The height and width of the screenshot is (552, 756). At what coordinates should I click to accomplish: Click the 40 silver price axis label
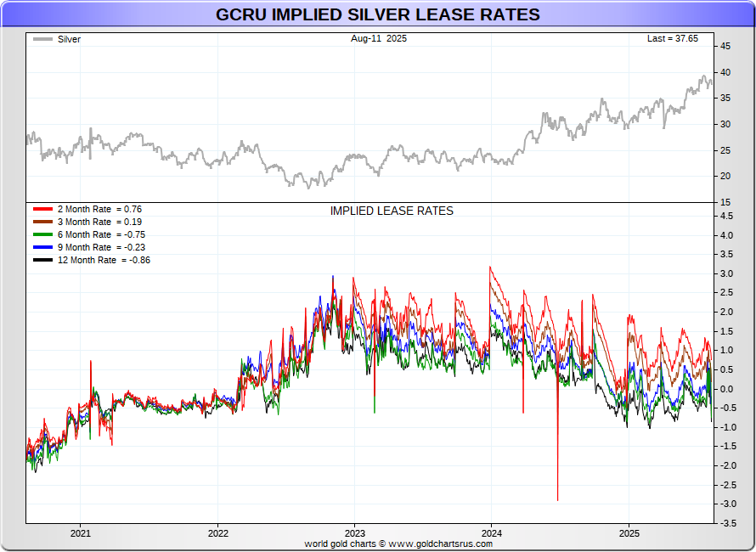pyautogui.click(x=725, y=72)
